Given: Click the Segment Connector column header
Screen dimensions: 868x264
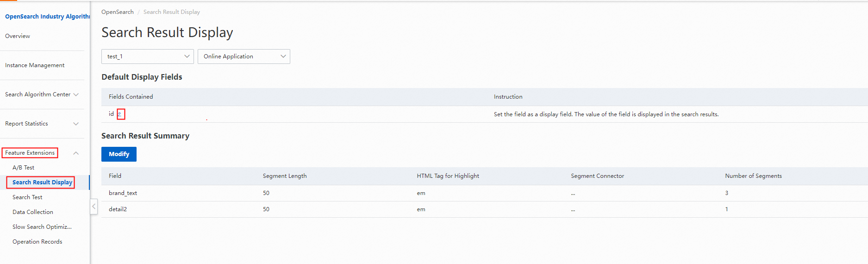Looking at the screenshot, I should (x=597, y=176).
